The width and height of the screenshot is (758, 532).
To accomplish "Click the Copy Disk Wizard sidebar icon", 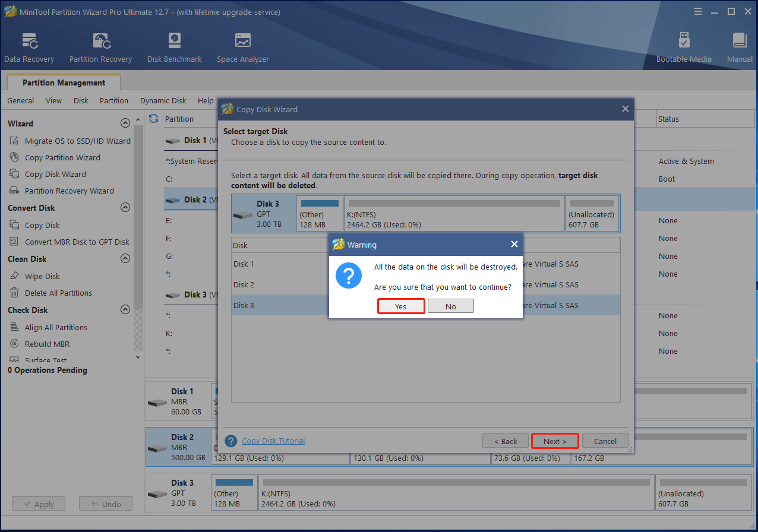I will click(14, 174).
